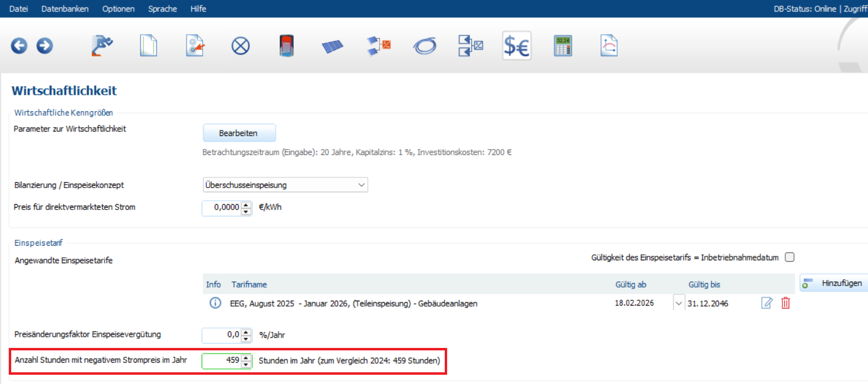Open the Gültig ab date picker dropdown

point(679,303)
